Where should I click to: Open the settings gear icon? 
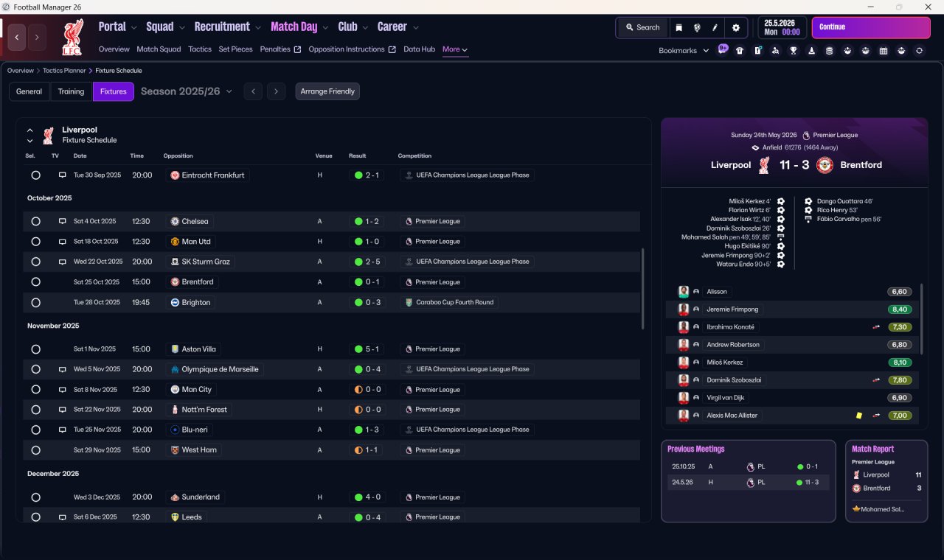point(735,27)
